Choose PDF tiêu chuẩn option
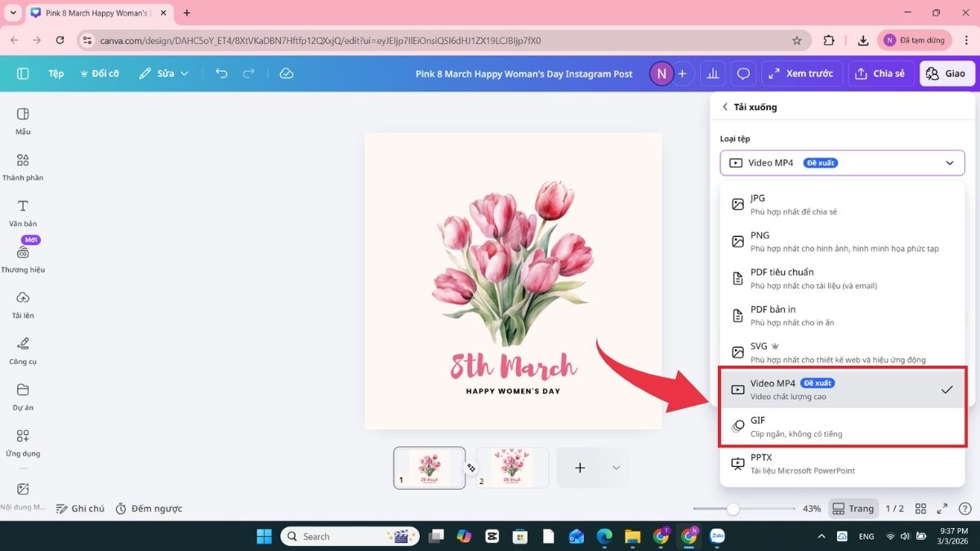The height and width of the screenshot is (551, 980). click(842, 278)
